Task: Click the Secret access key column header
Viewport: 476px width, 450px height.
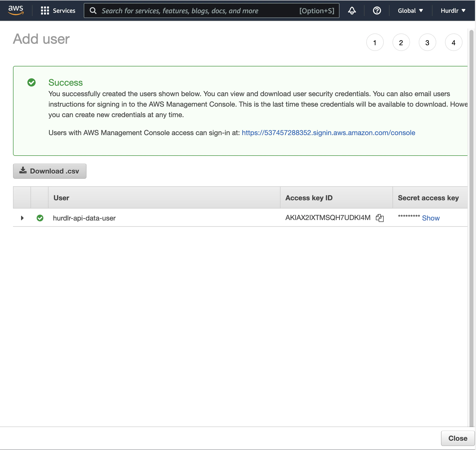Action: pos(430,198)
